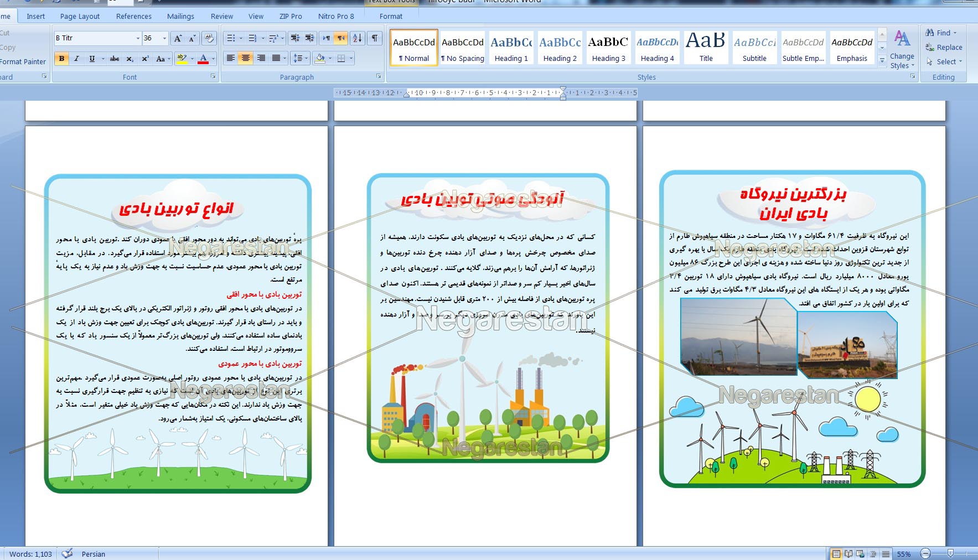Set left-to-right text direction
Viewport: 978px width, 560px height.
point(327,38)
